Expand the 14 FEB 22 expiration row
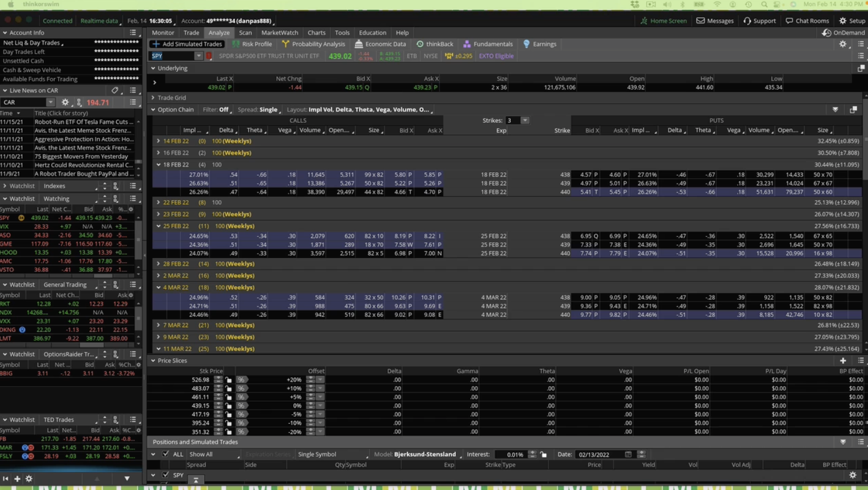868x490 pixels. (x=159, y=141)
